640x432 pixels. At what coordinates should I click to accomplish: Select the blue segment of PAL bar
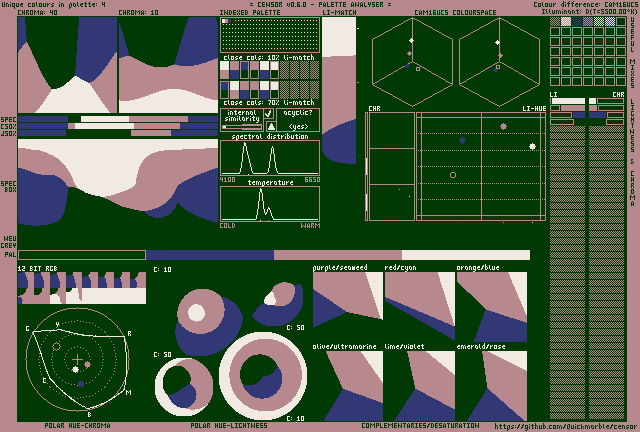(210, 255)
